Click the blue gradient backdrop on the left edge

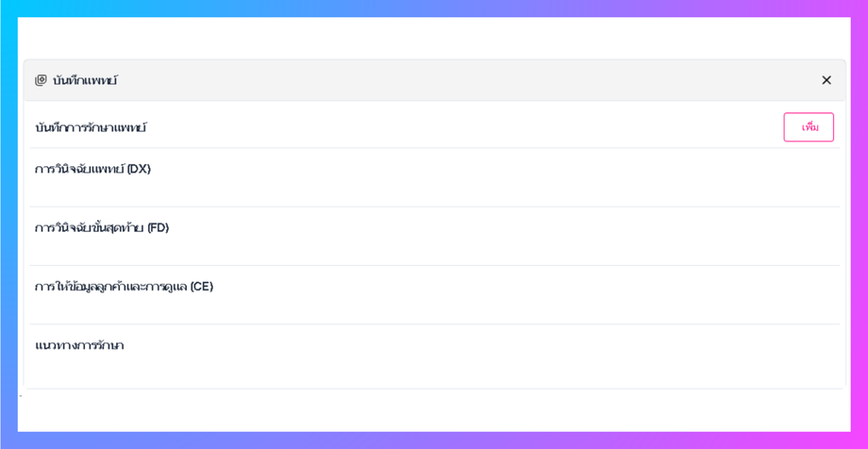8,226
